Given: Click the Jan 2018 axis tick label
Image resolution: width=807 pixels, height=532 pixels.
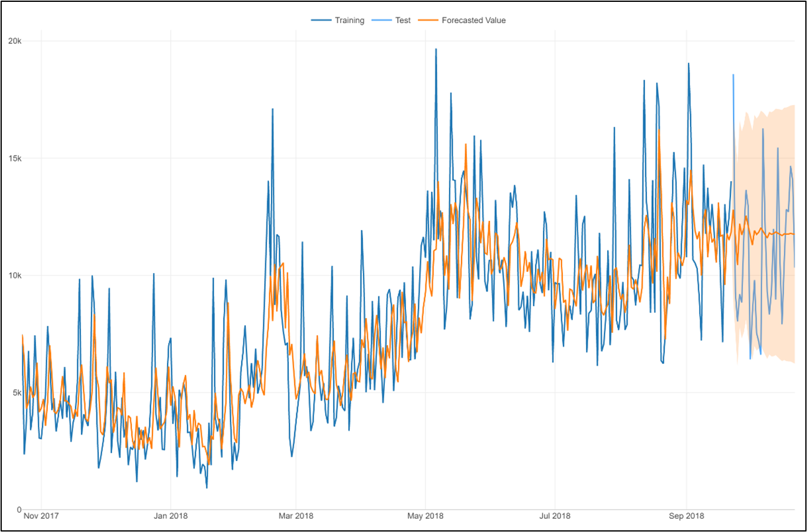Looking at the screenshot, I should (170, 516).
